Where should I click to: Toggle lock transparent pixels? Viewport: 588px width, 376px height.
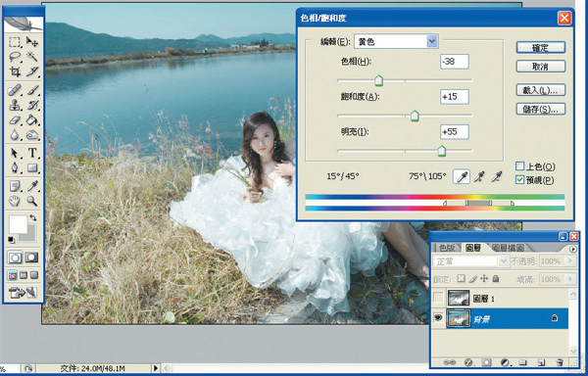[x=462, y=279]
